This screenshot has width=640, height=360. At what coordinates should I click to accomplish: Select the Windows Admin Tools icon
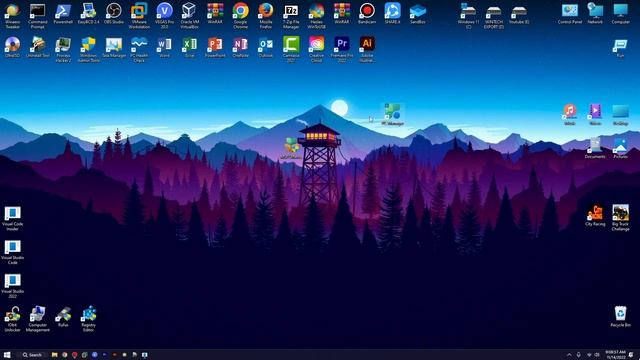click(89, 49)
